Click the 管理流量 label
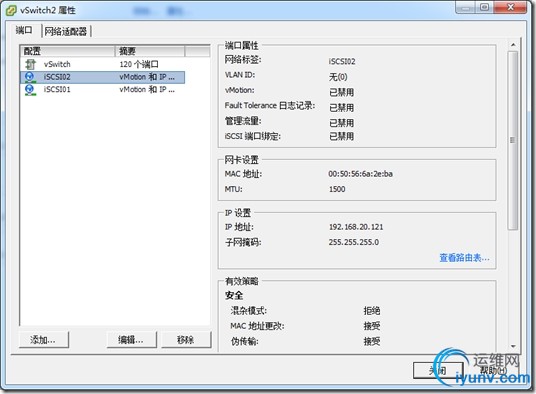 [243, 121]
